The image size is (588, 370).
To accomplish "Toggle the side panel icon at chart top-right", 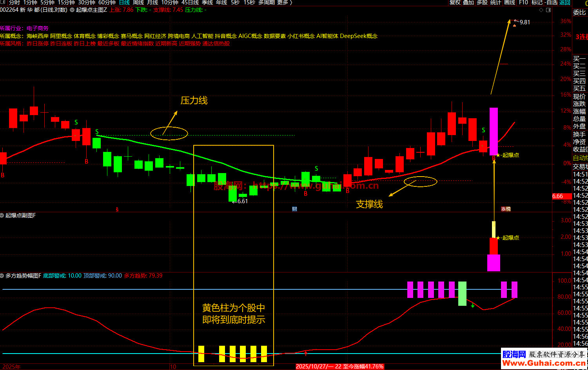I will (x=548, y=10).
